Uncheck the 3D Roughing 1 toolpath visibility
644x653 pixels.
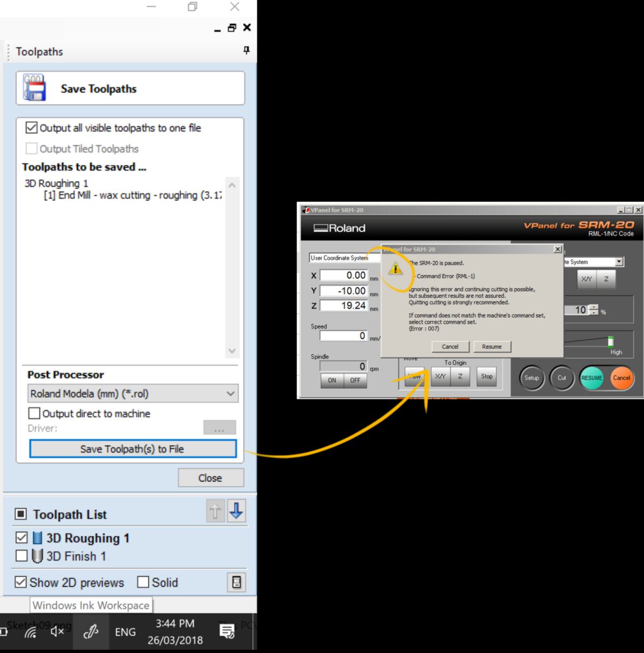coord(21,537)
